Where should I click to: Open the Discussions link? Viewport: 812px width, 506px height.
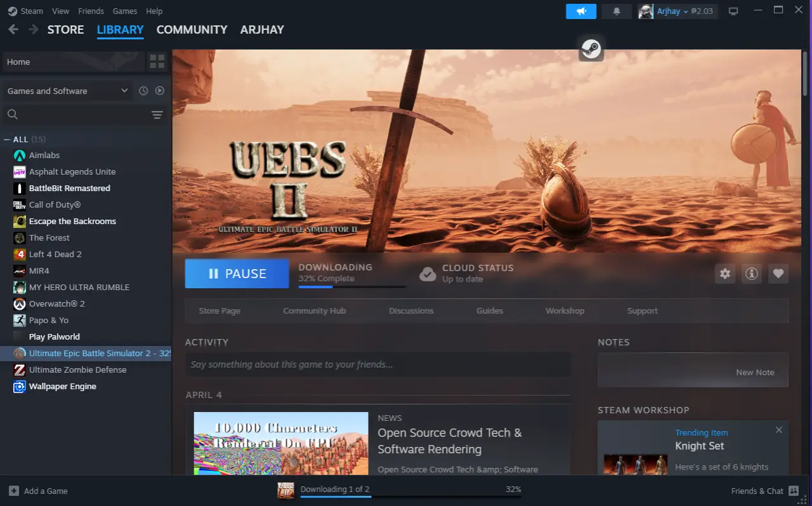coord(411,310)
